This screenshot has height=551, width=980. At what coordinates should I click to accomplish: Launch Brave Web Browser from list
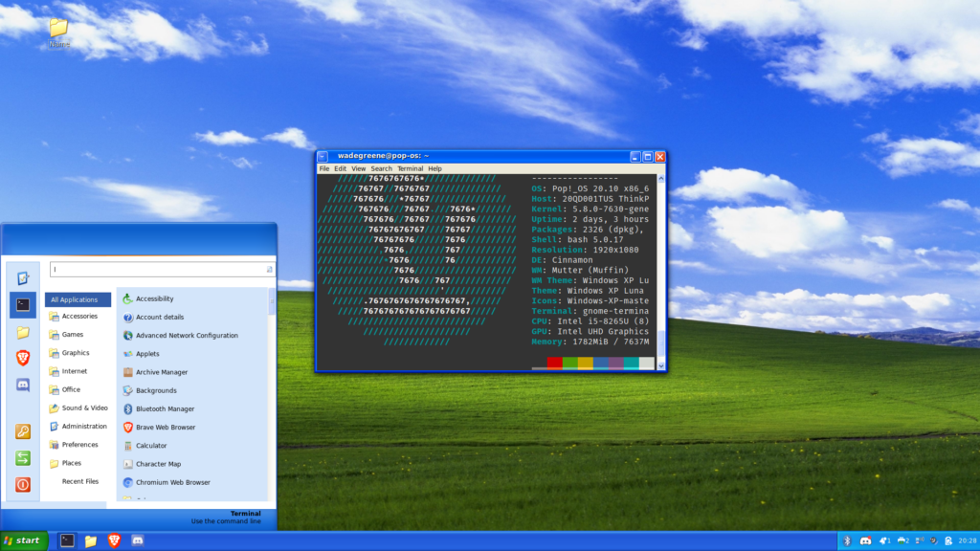click(x=193, y=428)
